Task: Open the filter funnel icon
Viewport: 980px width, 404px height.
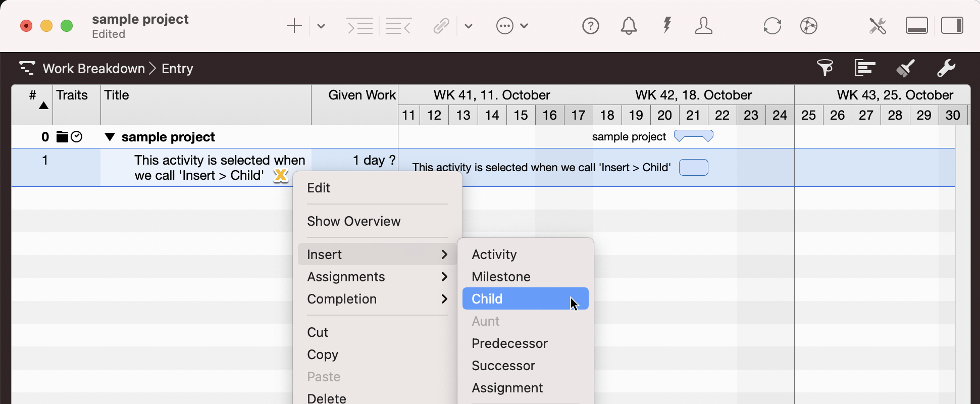Action: pyautogui.click(x=824, y=68)
